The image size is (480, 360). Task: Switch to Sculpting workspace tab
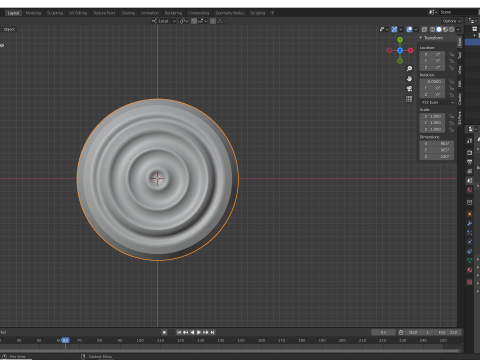tap(55, 13)
